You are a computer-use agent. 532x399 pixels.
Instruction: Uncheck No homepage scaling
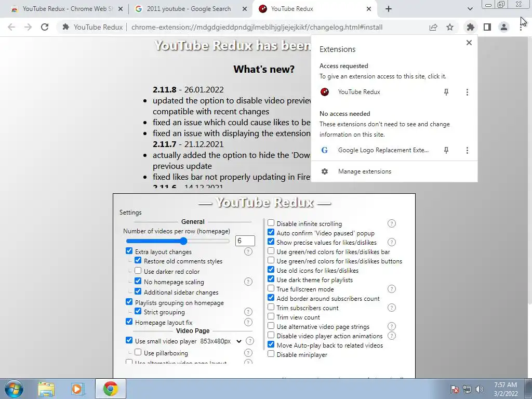point(138,281)
